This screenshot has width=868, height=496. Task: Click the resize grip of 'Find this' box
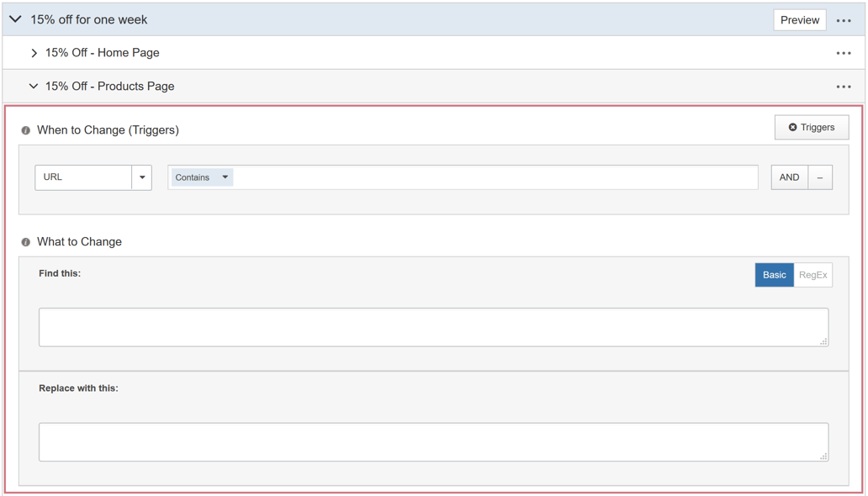pos(823,341)
